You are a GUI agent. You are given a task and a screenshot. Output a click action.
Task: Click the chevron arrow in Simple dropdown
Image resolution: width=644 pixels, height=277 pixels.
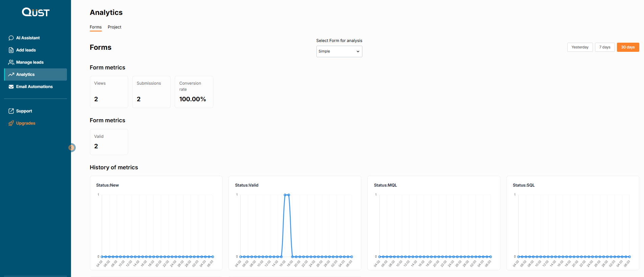tap(358, 51)
